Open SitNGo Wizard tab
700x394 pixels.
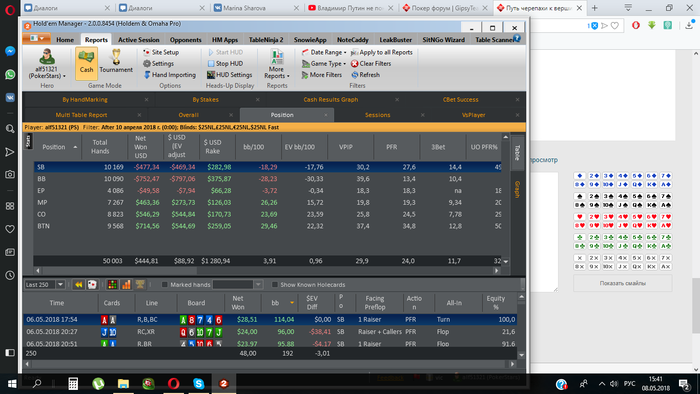pyautogui.click(x=443, y=40)
